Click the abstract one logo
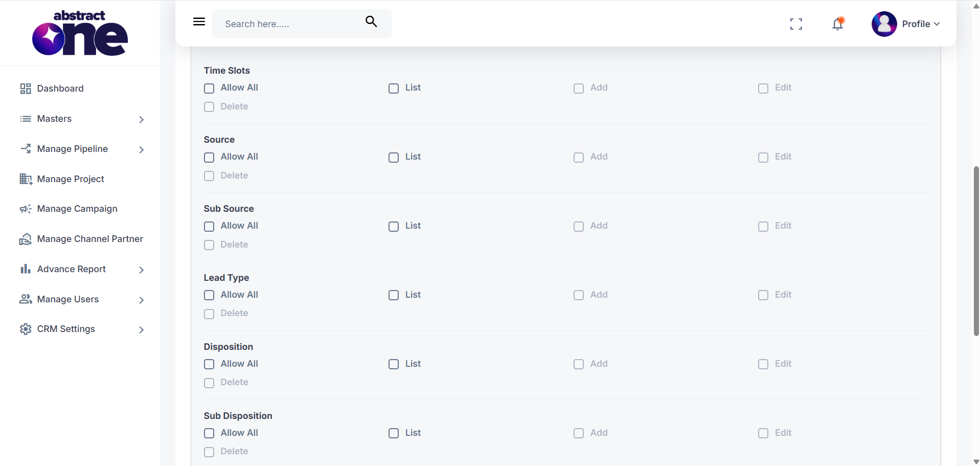 click(x=80, y=33)
